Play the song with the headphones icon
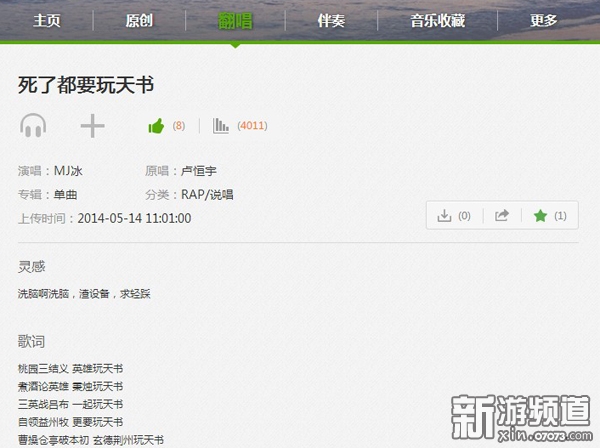Viewport: 600px width, 448px height. (x=33, y=125)
